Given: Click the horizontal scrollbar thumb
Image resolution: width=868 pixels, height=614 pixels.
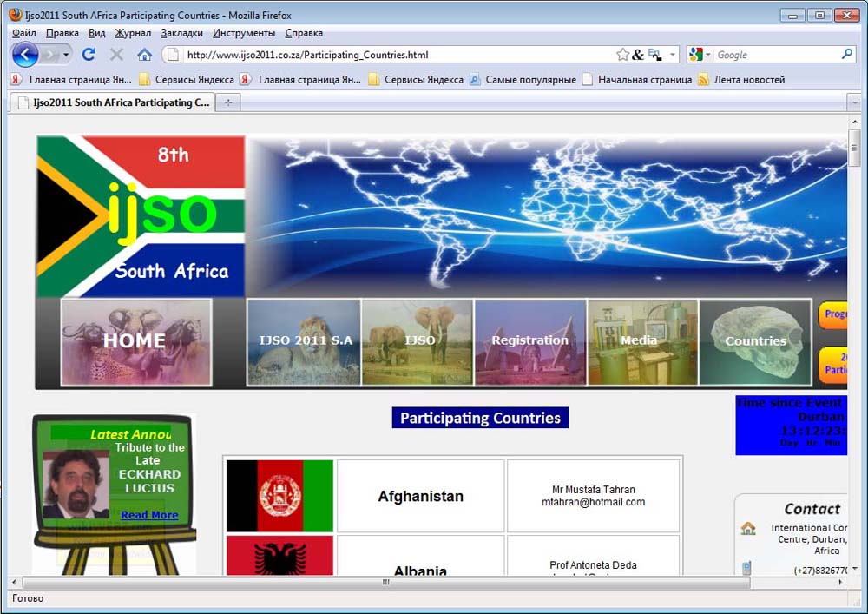Looking at the screenshot, I should point(386,582).
